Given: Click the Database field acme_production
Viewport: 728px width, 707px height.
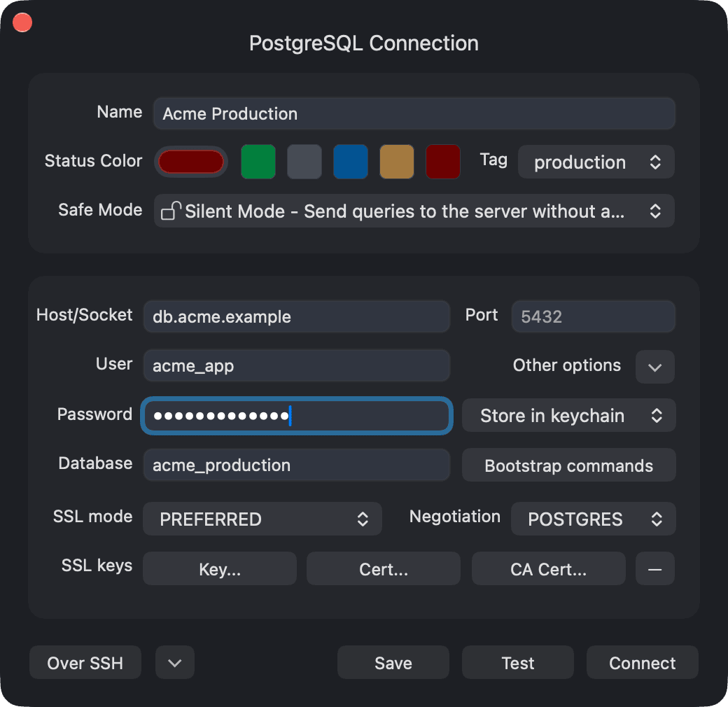Looking at the screenshot, I should coord(297,465).
